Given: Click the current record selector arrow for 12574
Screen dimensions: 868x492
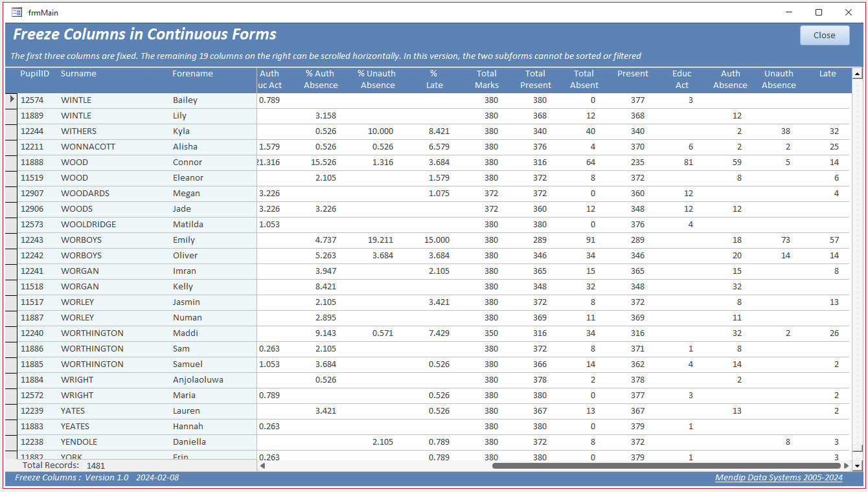Looking at the screenshot, I should coord(11,100).
